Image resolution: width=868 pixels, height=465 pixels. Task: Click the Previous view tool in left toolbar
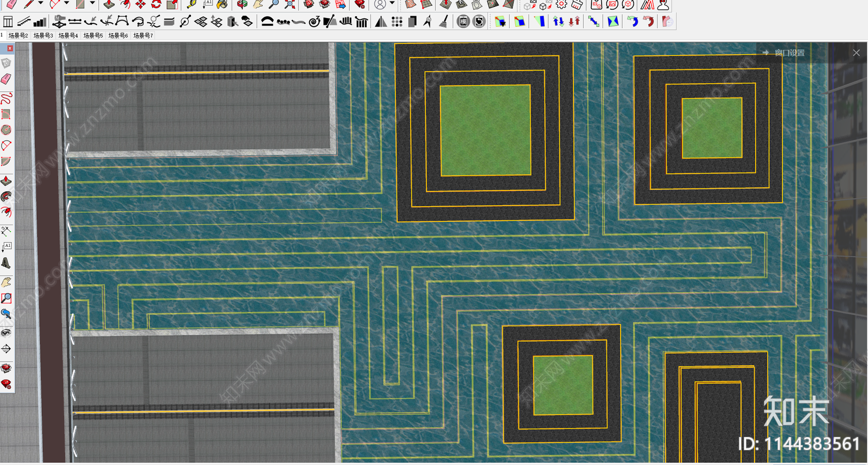coord(6,314)
